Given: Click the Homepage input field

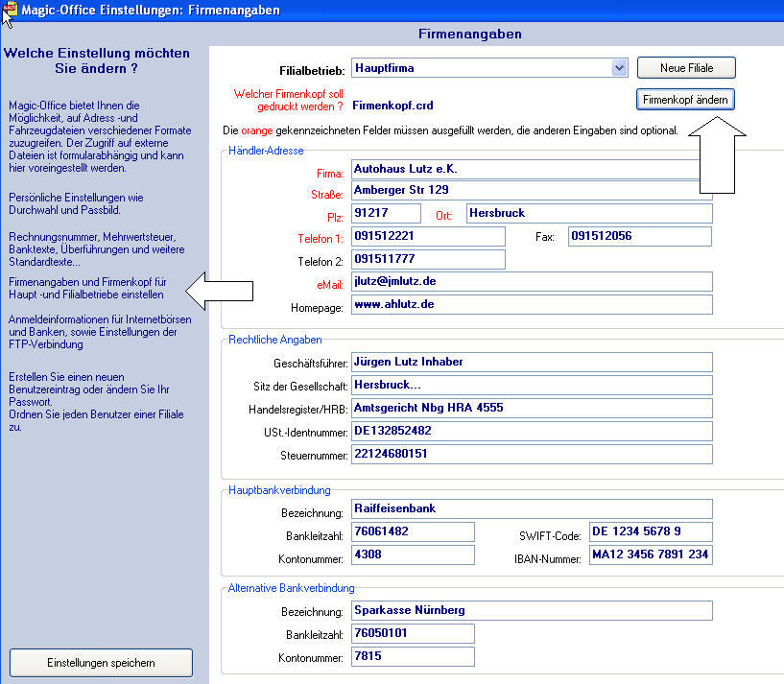Looking at the screenshot, I should coord(532,304).
